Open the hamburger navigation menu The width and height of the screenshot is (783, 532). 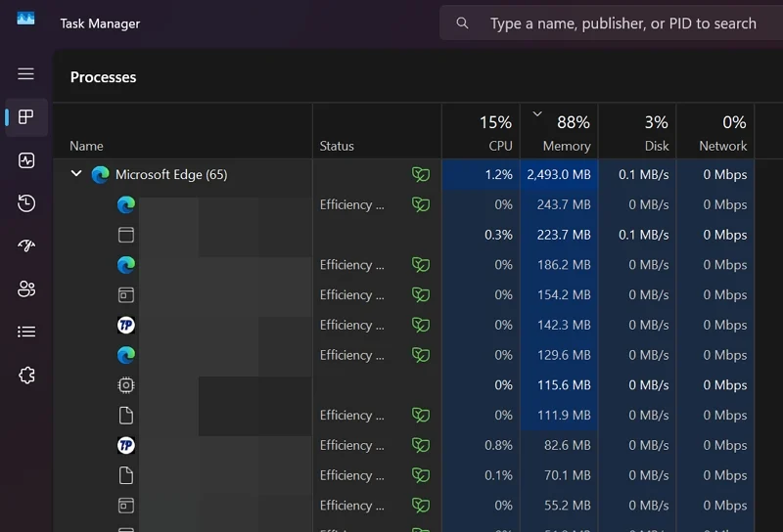coord(26,74)
